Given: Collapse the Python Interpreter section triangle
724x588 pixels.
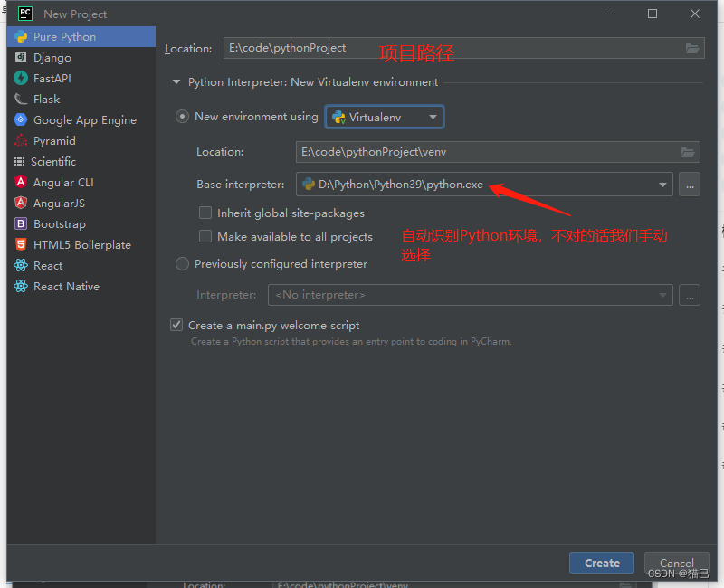Looking at the screenshot, I should (x=176, y=82).
